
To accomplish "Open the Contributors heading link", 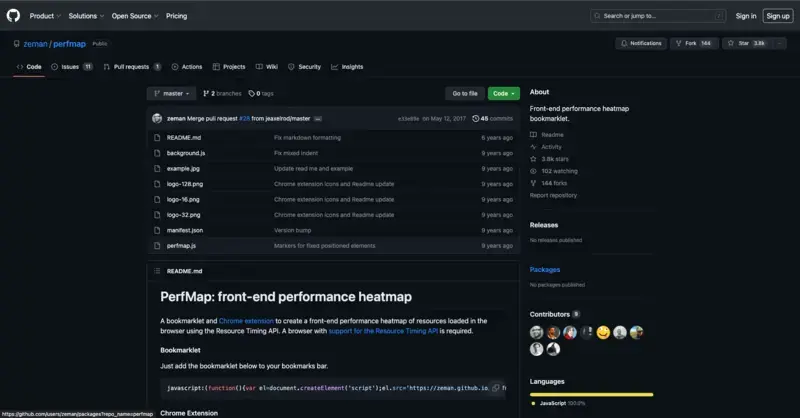I will [555, 314].
